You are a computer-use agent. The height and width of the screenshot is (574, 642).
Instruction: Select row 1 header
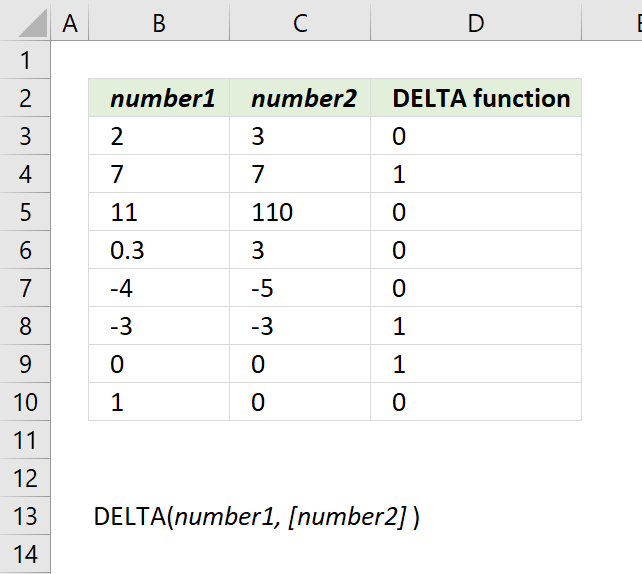[x=25, y=60]
